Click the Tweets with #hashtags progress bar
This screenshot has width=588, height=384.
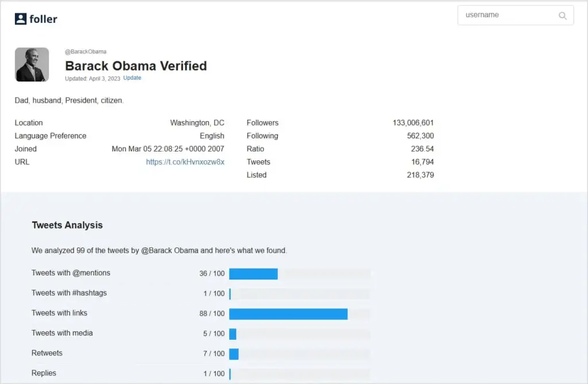tap(300, 294)
